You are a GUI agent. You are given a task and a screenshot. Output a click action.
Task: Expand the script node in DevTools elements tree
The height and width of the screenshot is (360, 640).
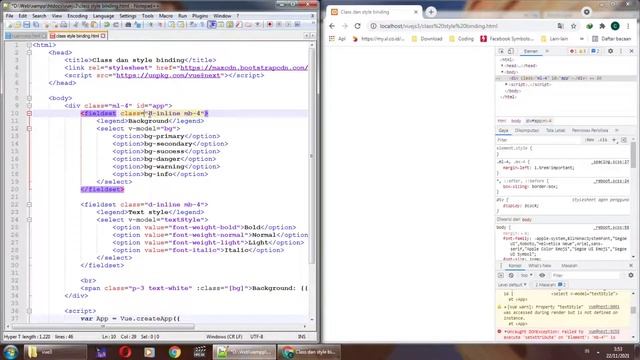pos(507,84)
